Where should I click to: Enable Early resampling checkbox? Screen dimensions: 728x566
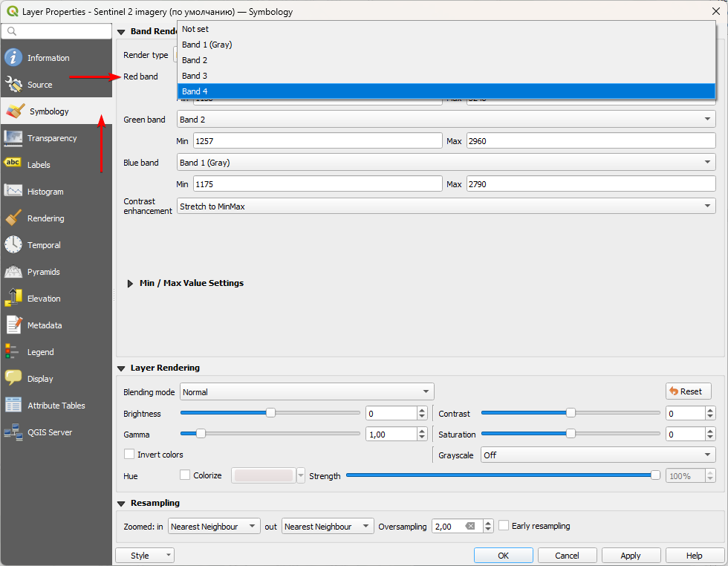pyautogui.click(x=504, y=526)
